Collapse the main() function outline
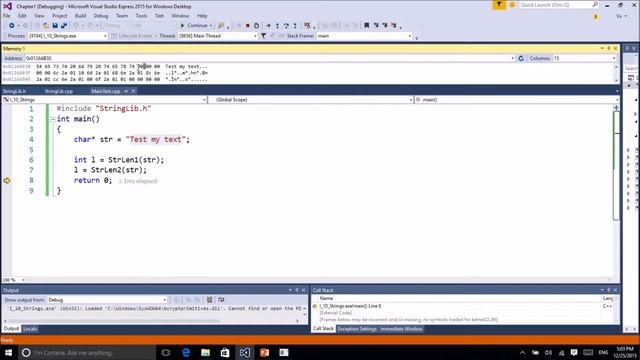The height and width of the screenshot is (360, 640). [x=53, y=119]
